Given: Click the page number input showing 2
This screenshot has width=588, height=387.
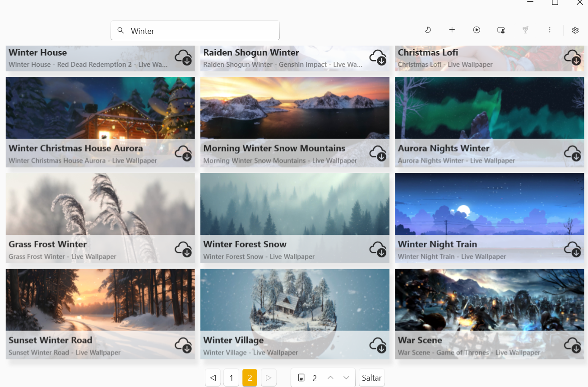Looking at the screenshot, I should tap(315, 378).
